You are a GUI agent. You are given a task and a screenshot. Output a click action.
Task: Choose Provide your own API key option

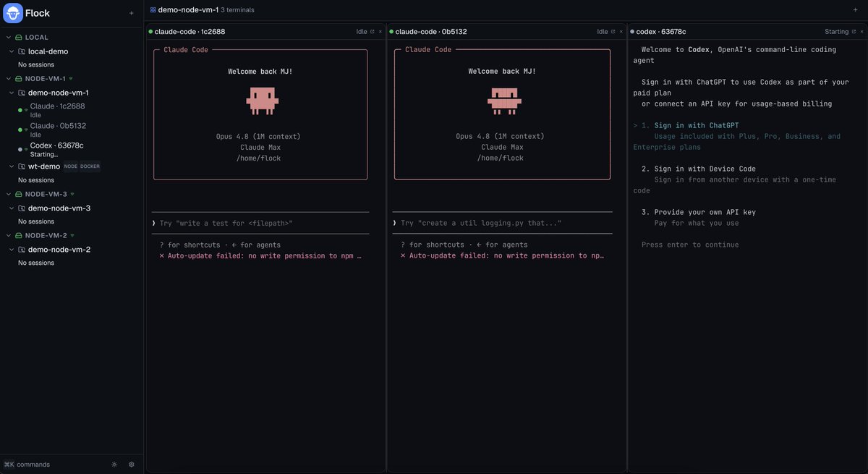pyautogui.click(x=705, y=212)
